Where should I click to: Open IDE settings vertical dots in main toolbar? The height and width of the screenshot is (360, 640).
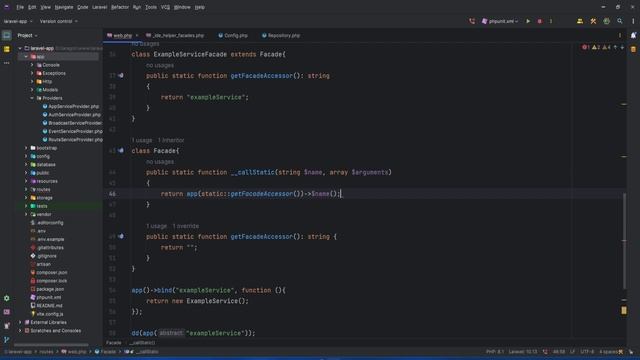(x=633, y=21)
